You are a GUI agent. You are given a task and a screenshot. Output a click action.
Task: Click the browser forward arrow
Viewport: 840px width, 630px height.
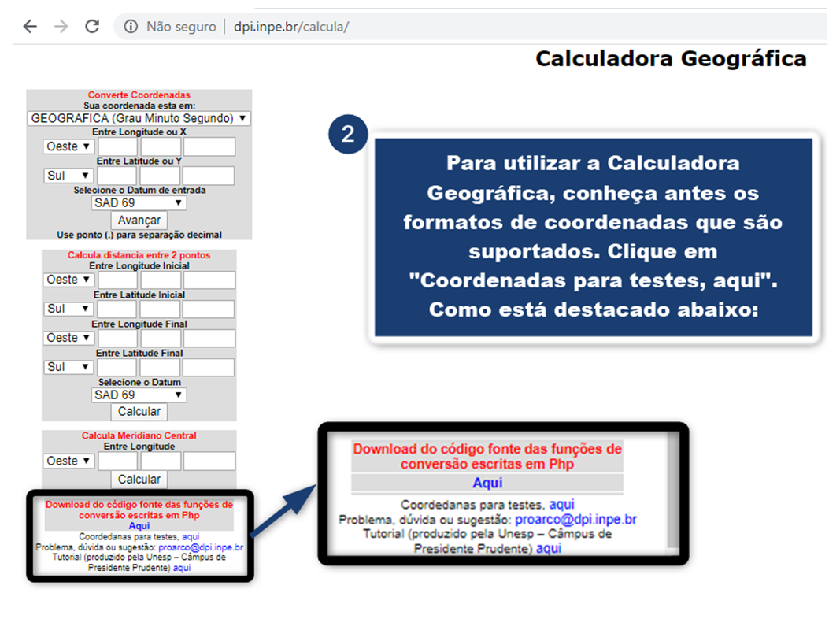click(x=61, y=26)
